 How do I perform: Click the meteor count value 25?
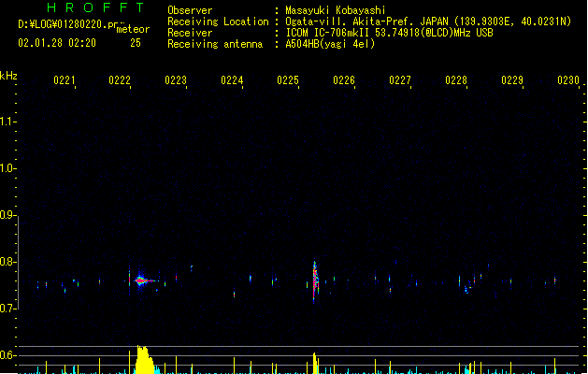click(136, 43)
